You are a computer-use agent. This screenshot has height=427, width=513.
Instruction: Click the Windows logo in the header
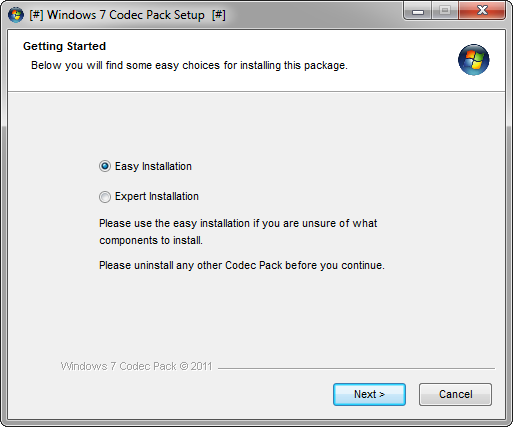pyautogui.click(x=473, y=60)
